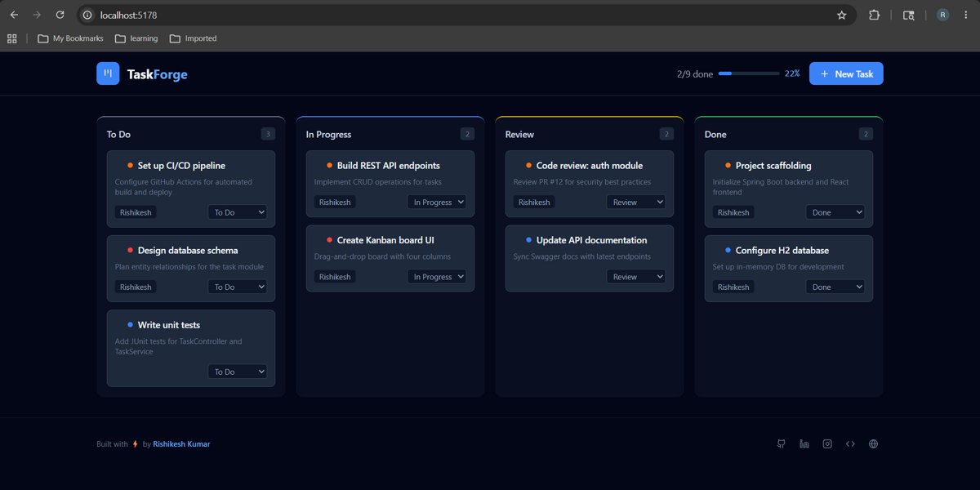The image size is (980, 490).
Task: Open status dropdown on Code review: auth module
Action: click(636, 202)
